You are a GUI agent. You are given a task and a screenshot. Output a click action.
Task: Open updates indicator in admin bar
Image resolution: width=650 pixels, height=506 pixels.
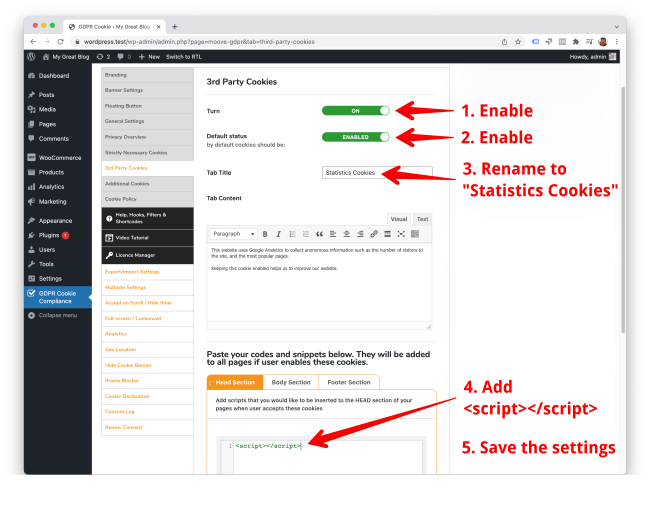(x=103, y=57)
